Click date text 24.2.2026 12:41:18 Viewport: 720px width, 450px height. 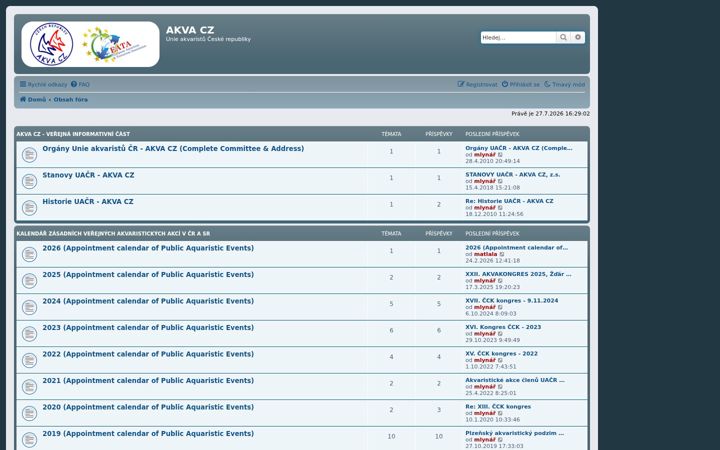(x=492, y=261)
